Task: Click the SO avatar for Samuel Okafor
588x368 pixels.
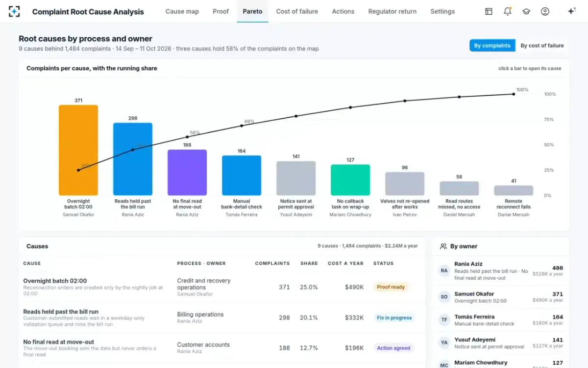Action: (444, 297)
